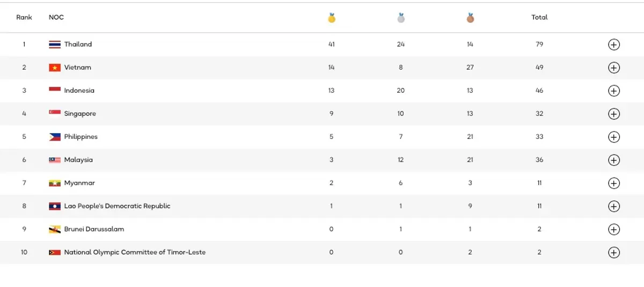Screen dimensions: 644x287
Task: Click the Rank column header
Action: 24,17
